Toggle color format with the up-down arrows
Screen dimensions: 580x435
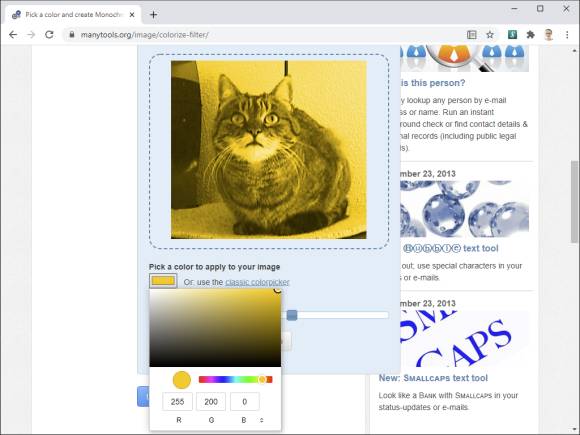tap(262, 420)
